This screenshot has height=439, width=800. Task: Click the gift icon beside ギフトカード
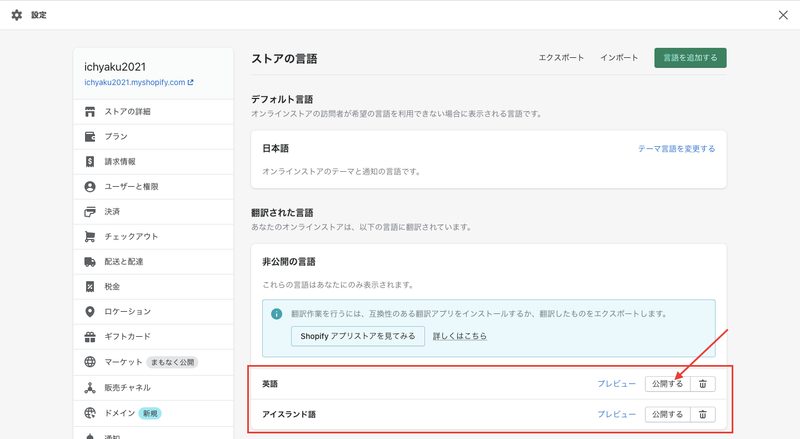click(x=90, y=336)
